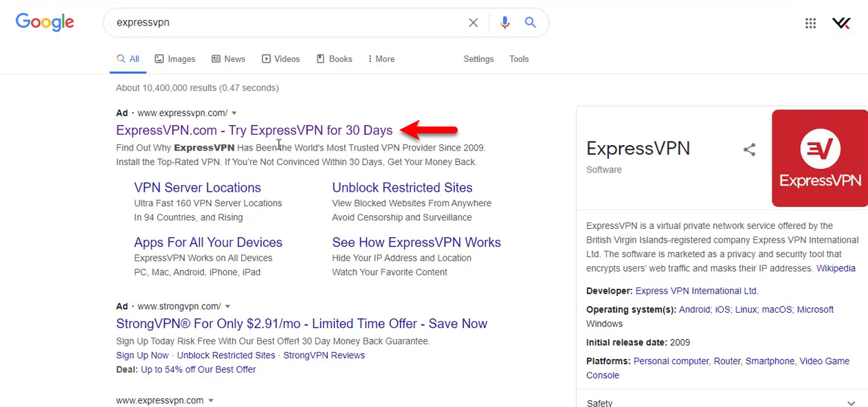Image resolution: width=868 pixels, height=407 pixels.
Task: Open the Microsoft operating system link
Action: pos(815,310)
